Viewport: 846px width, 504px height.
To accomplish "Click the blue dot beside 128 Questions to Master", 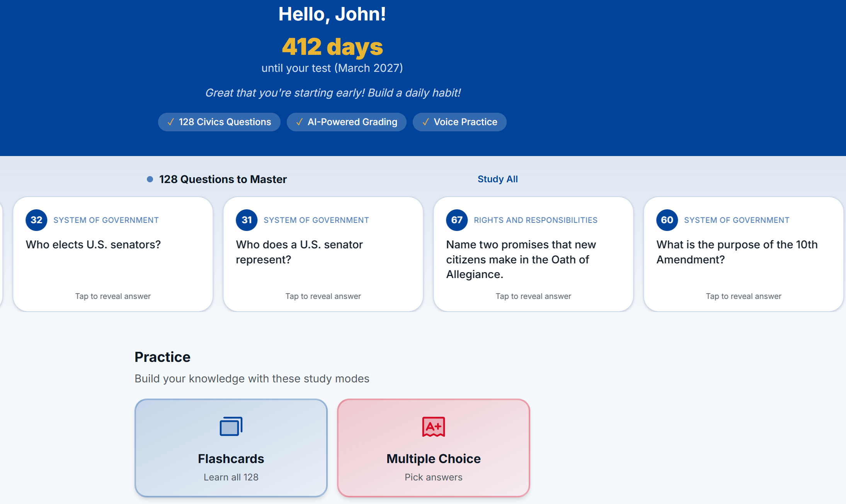I will click(149, 179).
